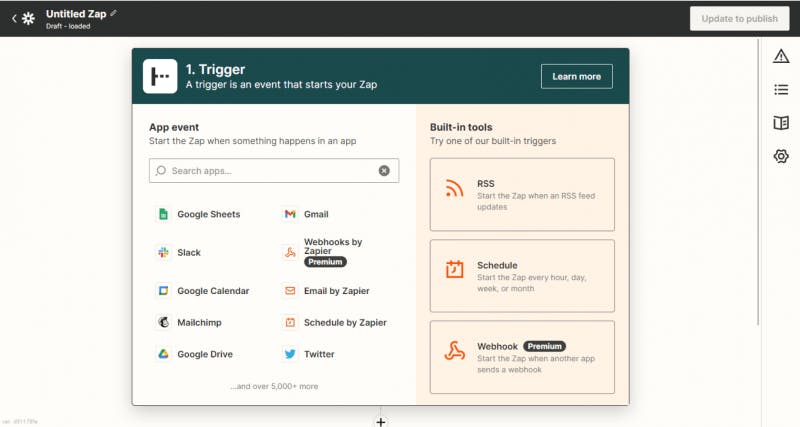Choose the Webhooks by Zapier icon

[x=290, y=253]
